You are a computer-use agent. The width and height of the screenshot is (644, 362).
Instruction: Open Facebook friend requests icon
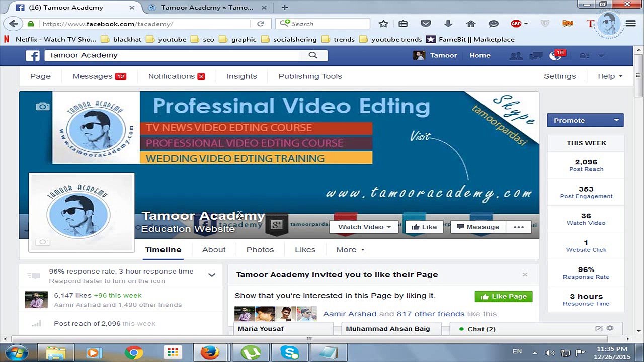point(516,56)
